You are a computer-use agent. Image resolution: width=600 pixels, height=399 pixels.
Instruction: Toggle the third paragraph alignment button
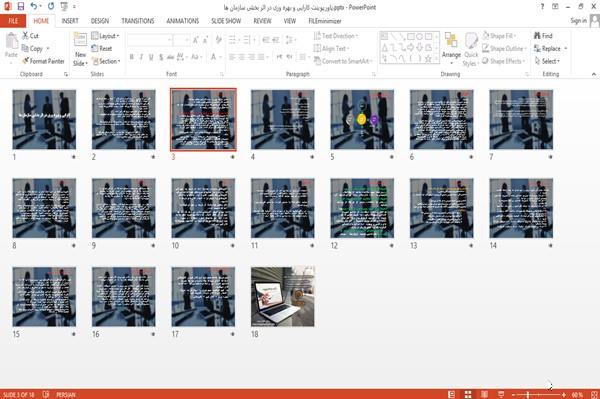coord(251,57)
